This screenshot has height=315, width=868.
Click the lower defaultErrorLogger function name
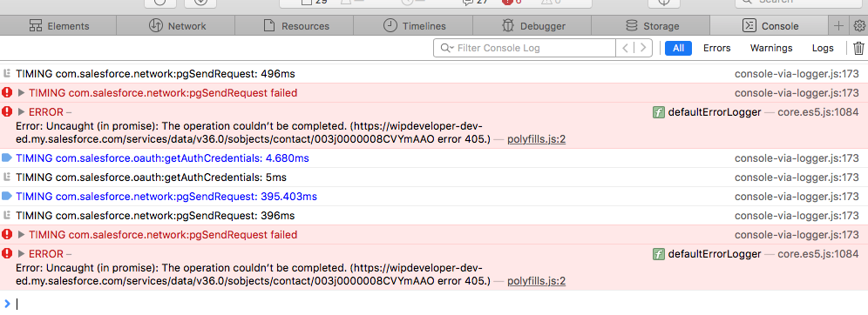(x=715, y=254)
